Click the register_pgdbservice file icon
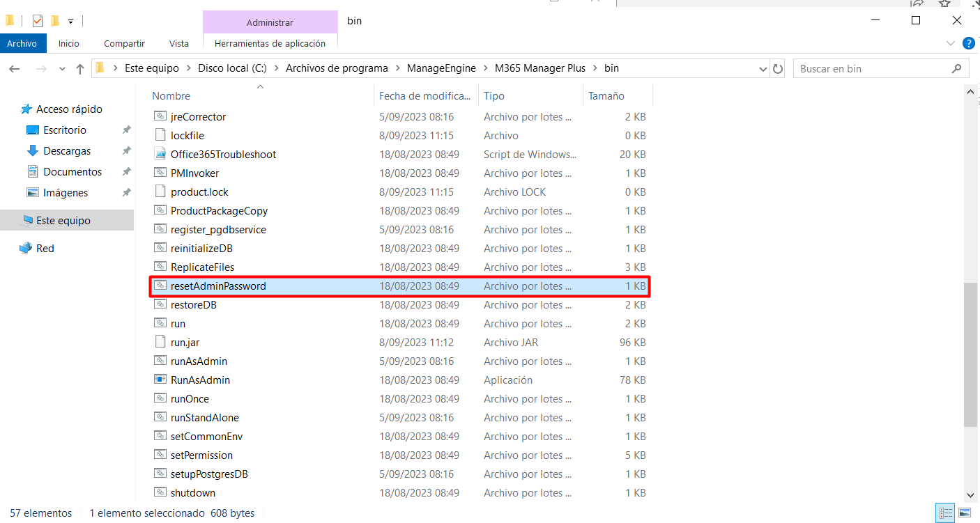Image resolution: width=980 pixels, height=523 pixels. point(160,229)
